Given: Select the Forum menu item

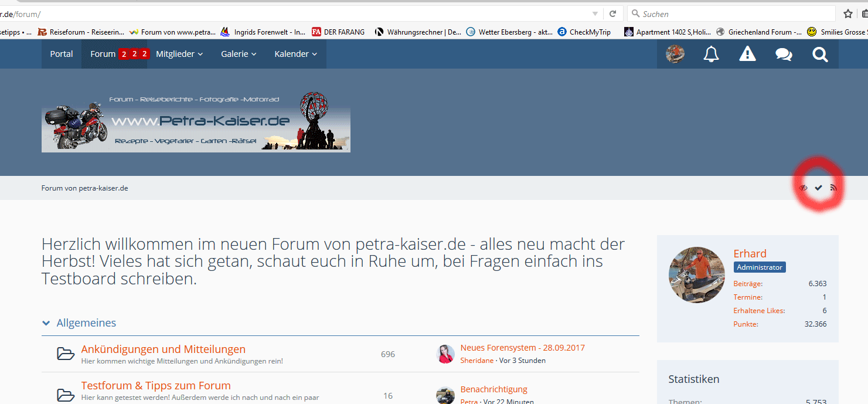Looking at the screenshot, I should pos(103,54).
